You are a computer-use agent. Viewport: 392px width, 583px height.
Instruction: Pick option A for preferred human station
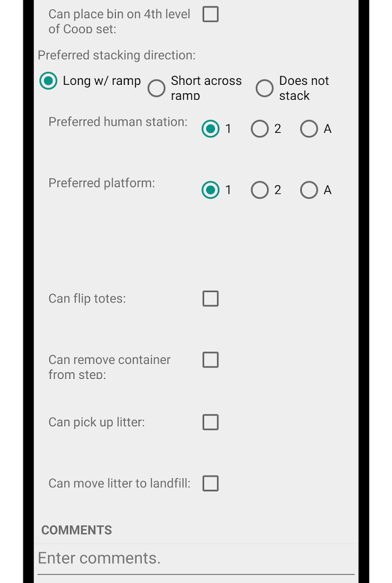(309, 129)
